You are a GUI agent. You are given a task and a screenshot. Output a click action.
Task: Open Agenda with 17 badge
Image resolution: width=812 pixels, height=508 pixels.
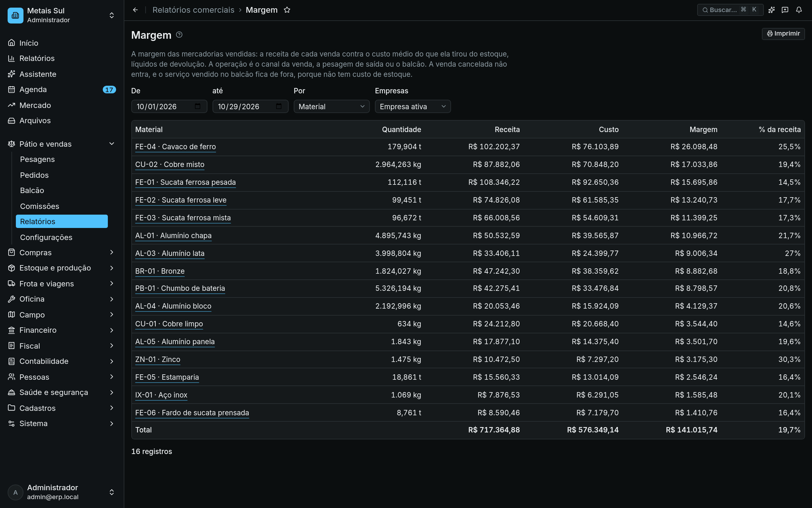tap(62, 89)
